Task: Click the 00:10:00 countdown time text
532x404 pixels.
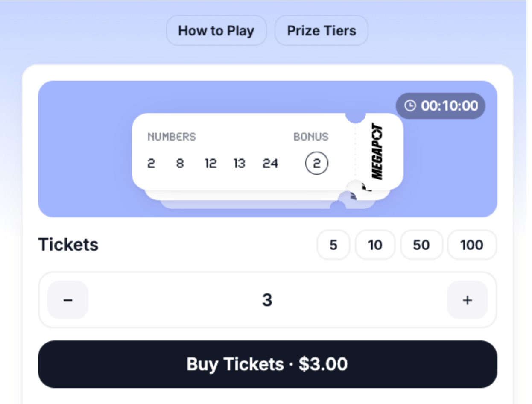Action: click(450, 106)
